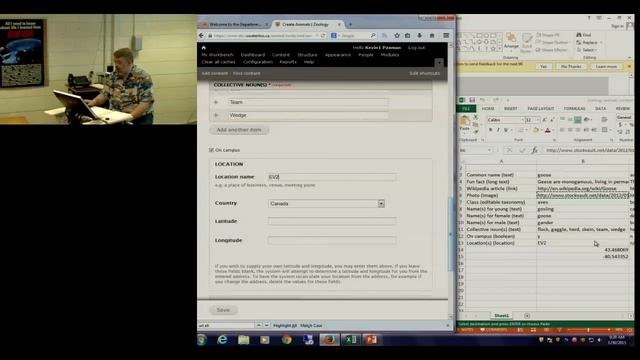Open the Excel number format General dropdown
Viewport: 640px width, 360px height.
(x=624, y=117)
